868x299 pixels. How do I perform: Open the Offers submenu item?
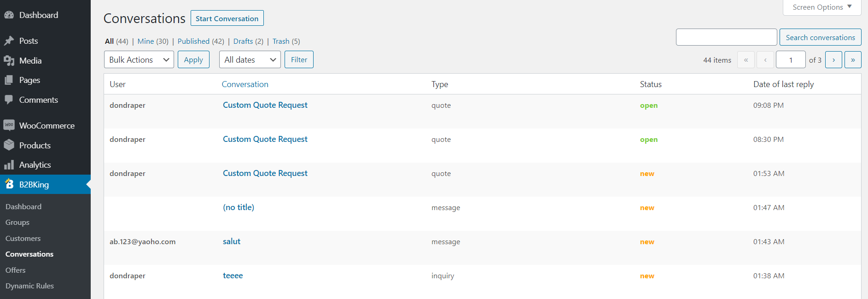[16, 270]
